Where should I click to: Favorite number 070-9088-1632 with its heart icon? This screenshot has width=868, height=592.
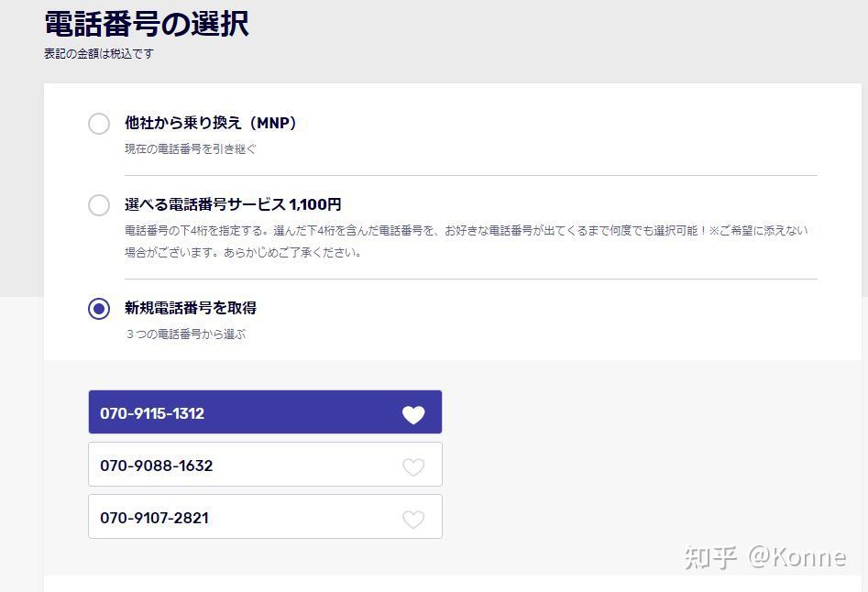click(x=413, y=466)
